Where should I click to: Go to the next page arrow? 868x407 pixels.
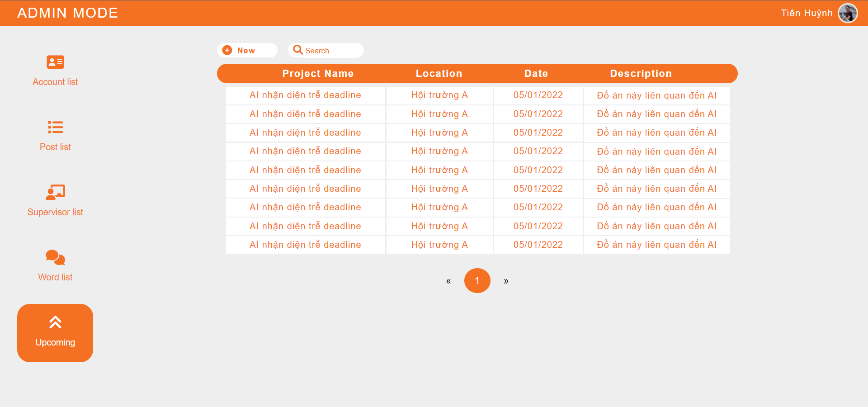(506, 281)
